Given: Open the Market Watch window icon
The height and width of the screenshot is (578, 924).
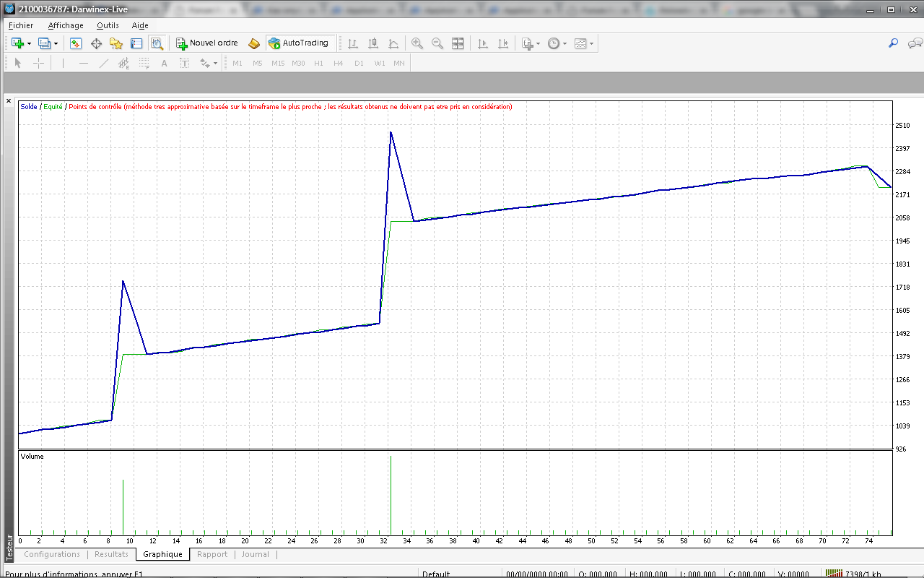Looking at the screenshot, I should pos(76,43).
